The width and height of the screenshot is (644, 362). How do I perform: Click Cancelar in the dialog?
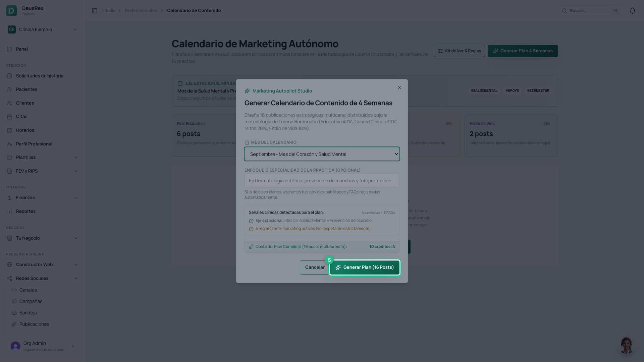(315, 267)
